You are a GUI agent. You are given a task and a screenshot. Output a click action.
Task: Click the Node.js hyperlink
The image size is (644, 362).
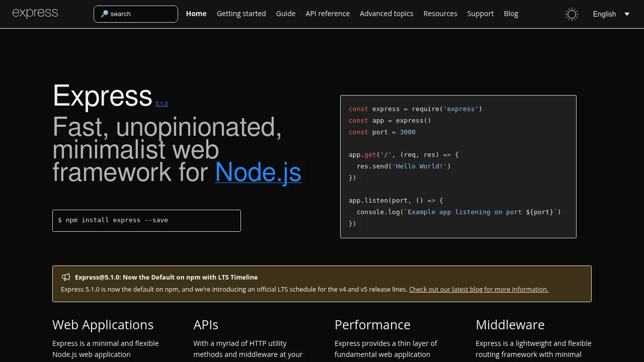(258, 172)
